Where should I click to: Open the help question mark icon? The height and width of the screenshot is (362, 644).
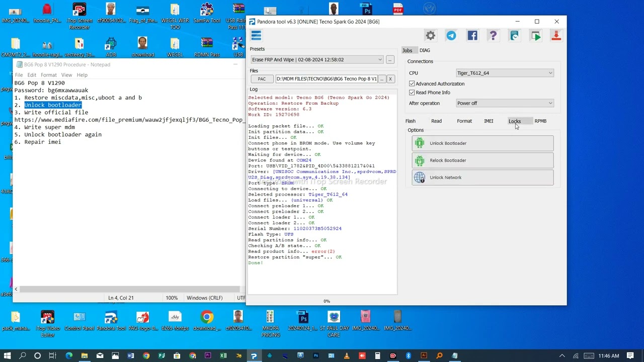pos(493,35)
